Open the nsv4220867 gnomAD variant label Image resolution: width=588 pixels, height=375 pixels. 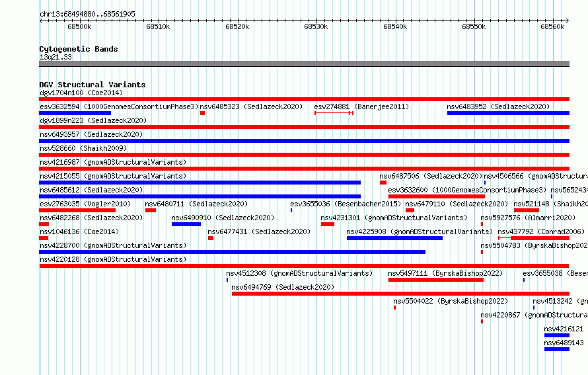click(x=534, y=315)
